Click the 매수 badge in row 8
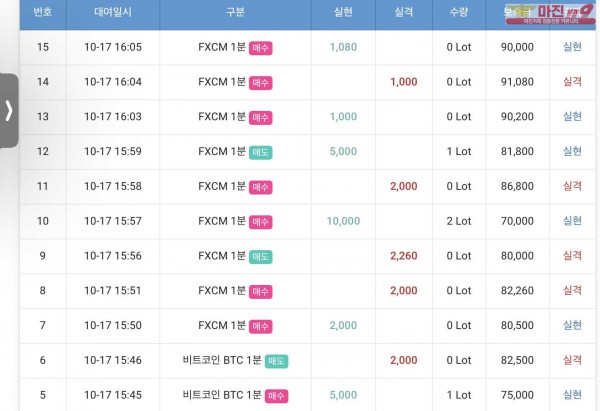Screen dimensions: 600x411 [261, 292]
